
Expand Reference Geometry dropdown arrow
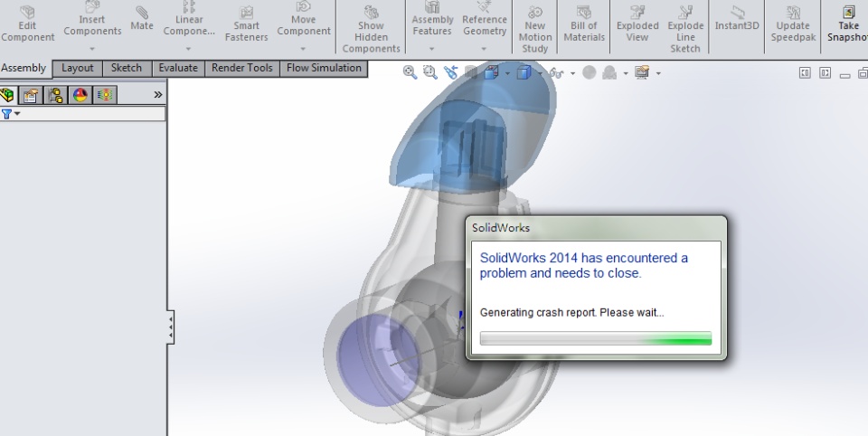coord(485,49)
